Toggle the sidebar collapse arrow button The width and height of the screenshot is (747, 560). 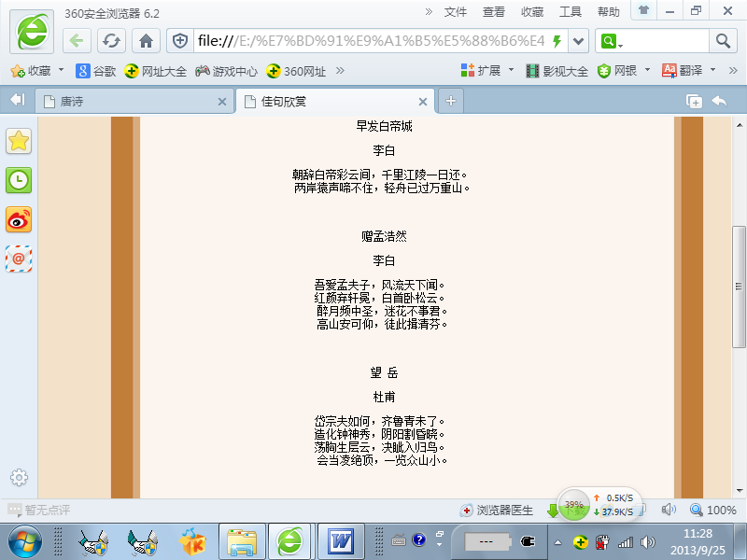pos(17,101)
